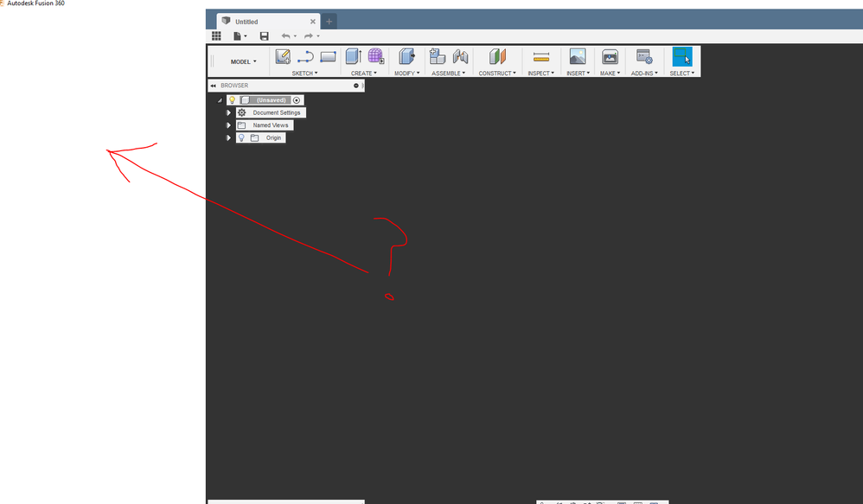Start a new Create Sketch tool

pos(283,56)
